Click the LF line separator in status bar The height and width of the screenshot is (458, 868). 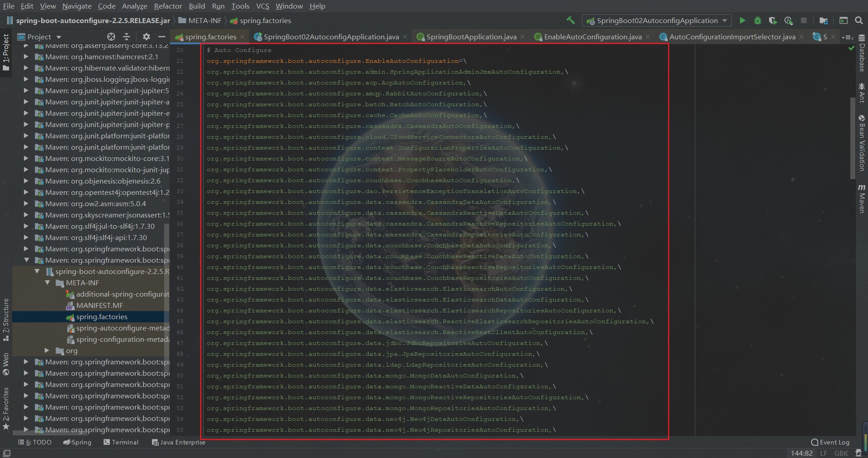coord(823,453)
